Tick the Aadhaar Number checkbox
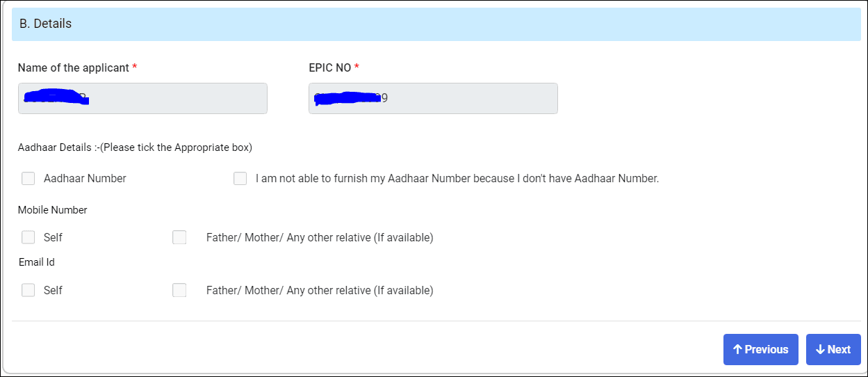 tap(28, 179)
